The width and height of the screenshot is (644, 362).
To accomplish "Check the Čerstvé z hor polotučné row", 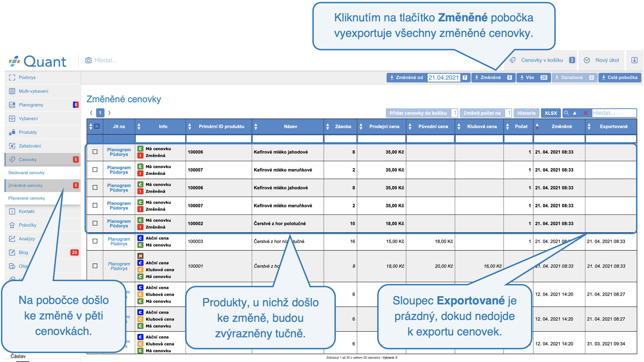I will [x=95, y=223].
